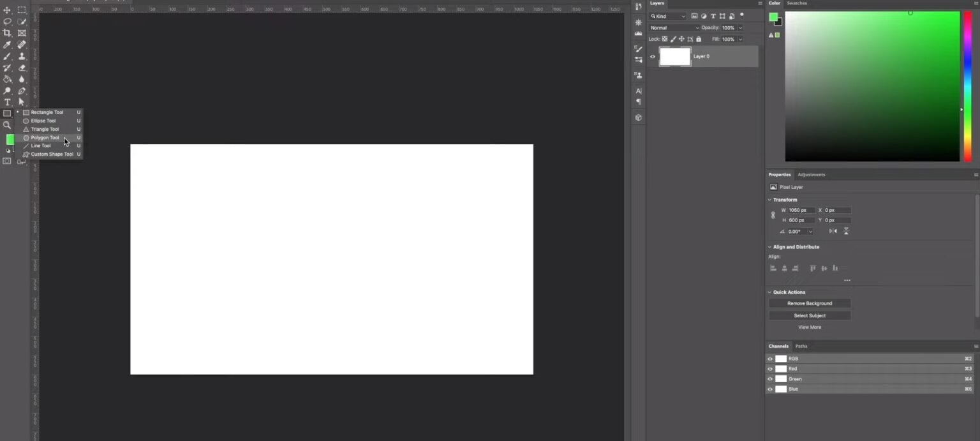Image resolution: width=980 pixels, height=441 pixels.
Task: Choose Ellipse Tool from flyout
Action: 50,121
